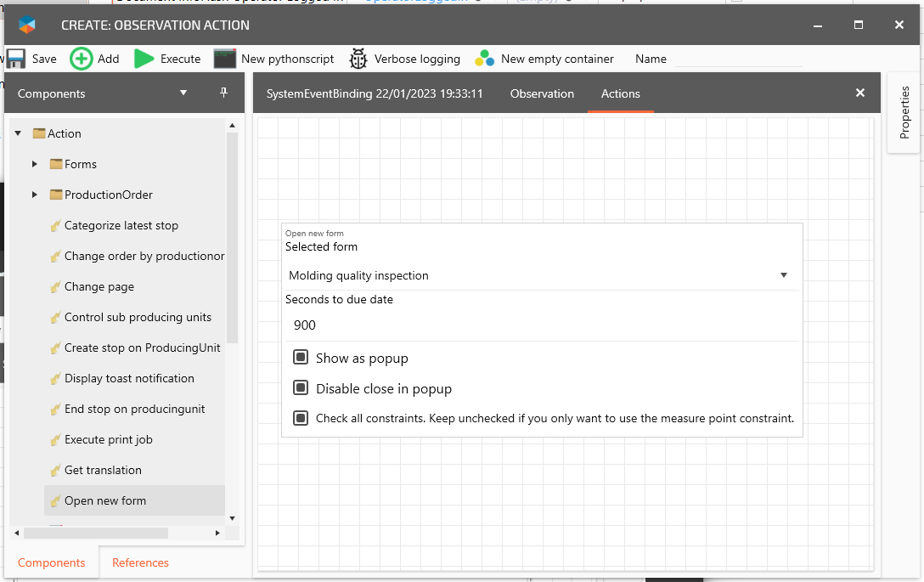Click the New empty container icon
Viewport: 924px width, 582px height.
[485, 59]
